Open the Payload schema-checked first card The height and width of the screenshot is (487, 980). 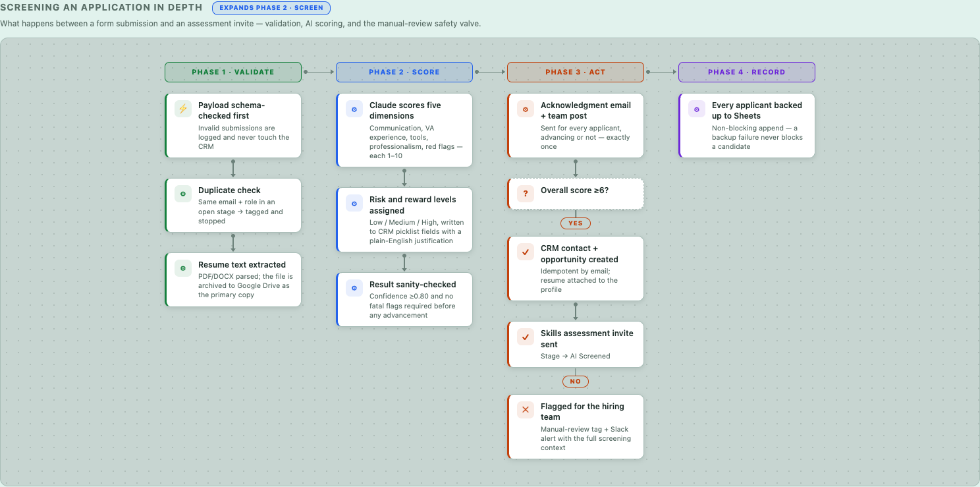233,125
